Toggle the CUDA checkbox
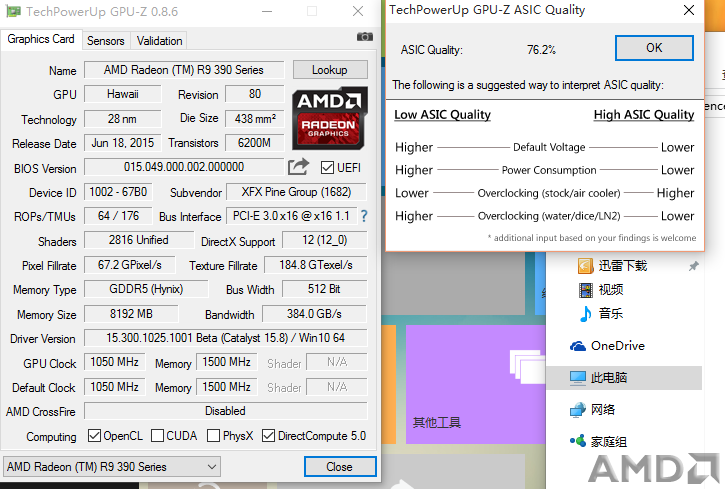The image size is (725, 489). pyautogui.click(x=157, y=435)
